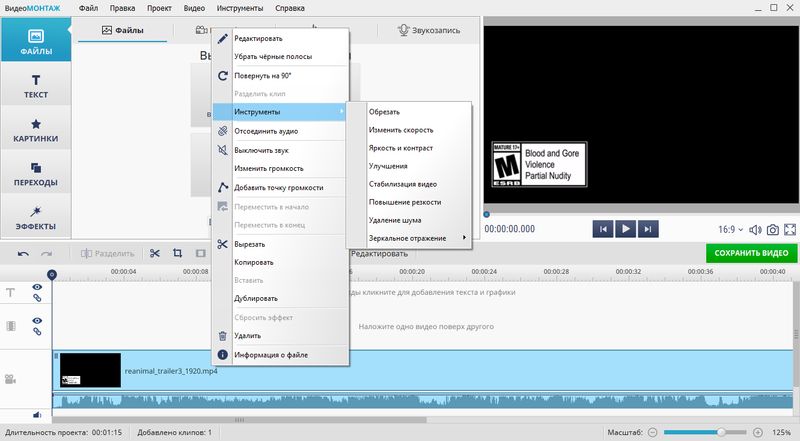This screenshot has height=441, width=800.
Task: Toggle visibility eye on the text track
Action: coord(37,288)
